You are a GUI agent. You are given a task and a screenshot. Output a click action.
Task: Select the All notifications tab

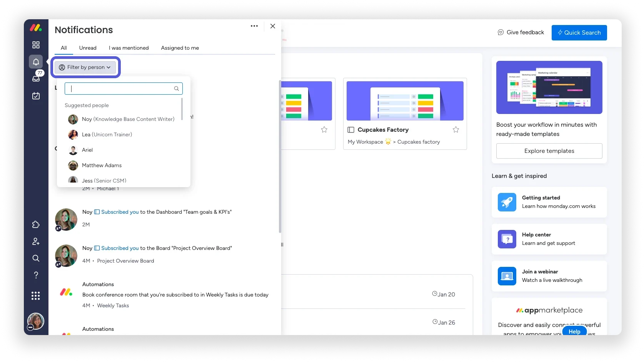(64, 48)
